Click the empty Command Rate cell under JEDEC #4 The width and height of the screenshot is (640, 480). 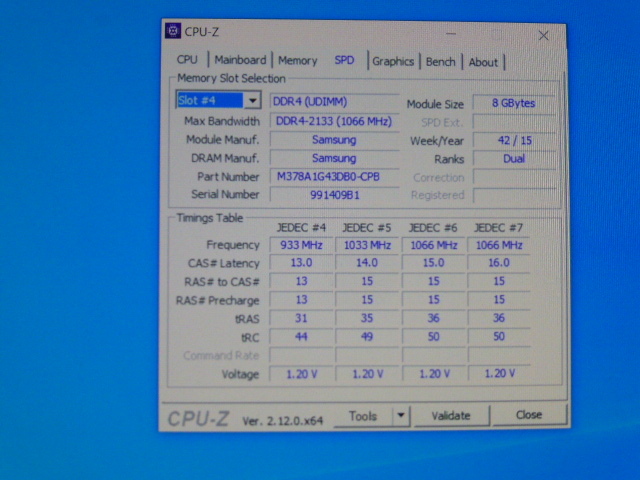pos(301,356)
